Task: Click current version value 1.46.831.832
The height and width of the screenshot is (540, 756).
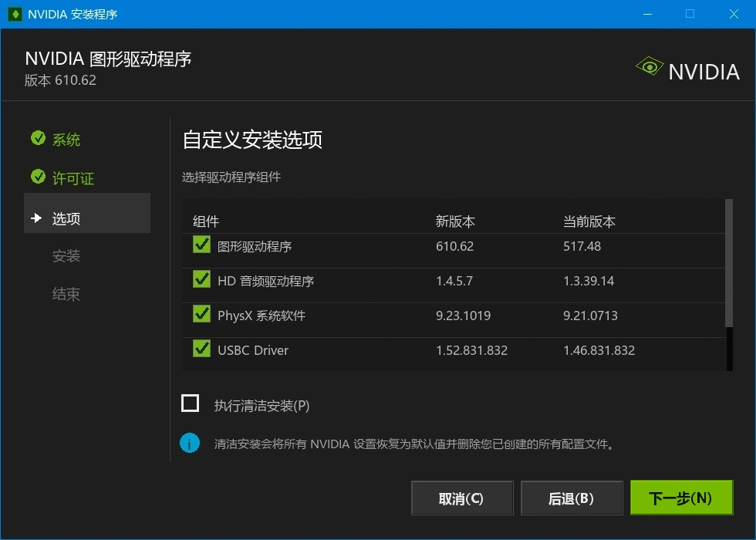Action: (599, 350)
